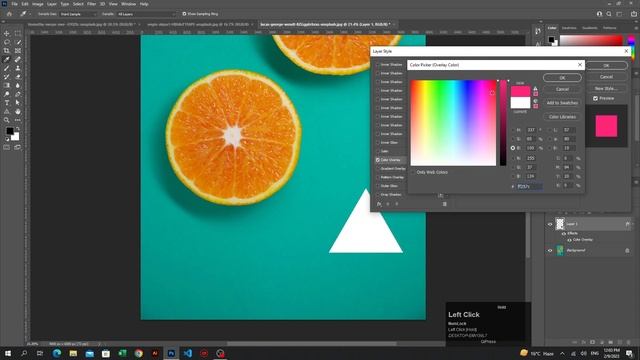
Task: Toggle Quick Mask mode icon
Action: (x=7, y=147)
